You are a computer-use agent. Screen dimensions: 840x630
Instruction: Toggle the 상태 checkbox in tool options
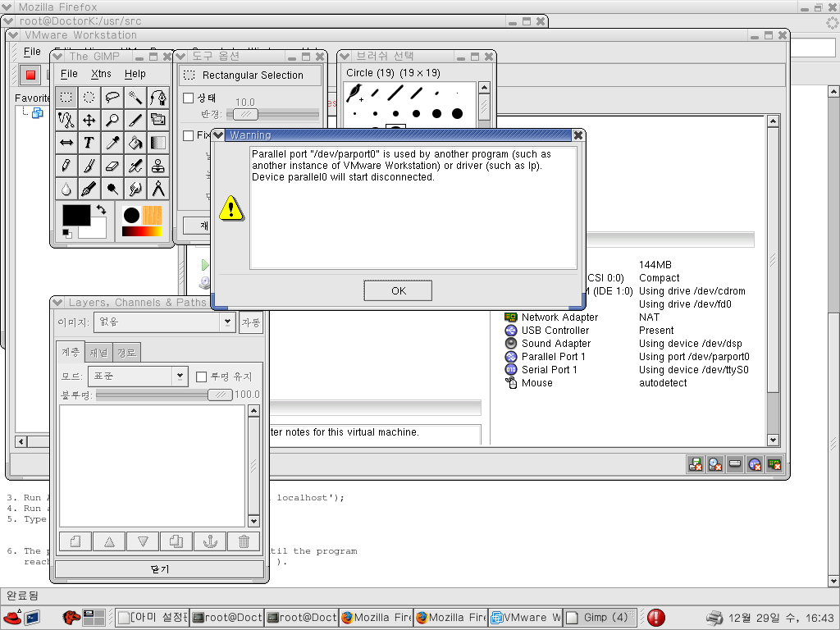pyautogui.click(x=188, y=98)
